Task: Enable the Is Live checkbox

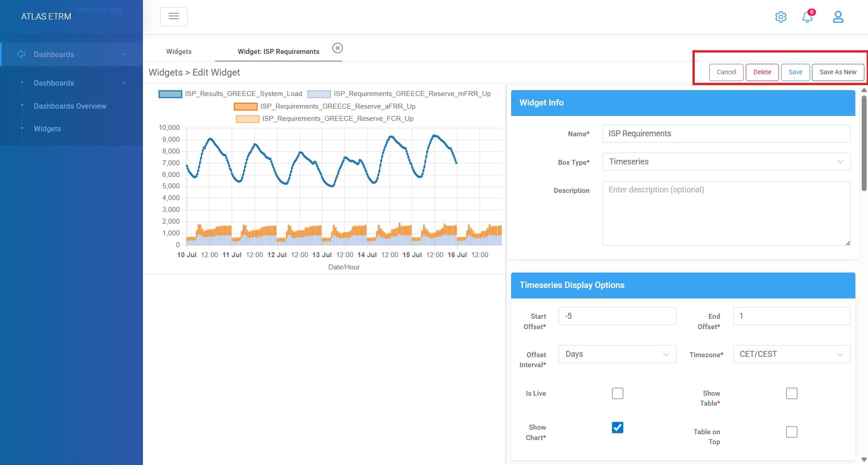Action: 617,393
